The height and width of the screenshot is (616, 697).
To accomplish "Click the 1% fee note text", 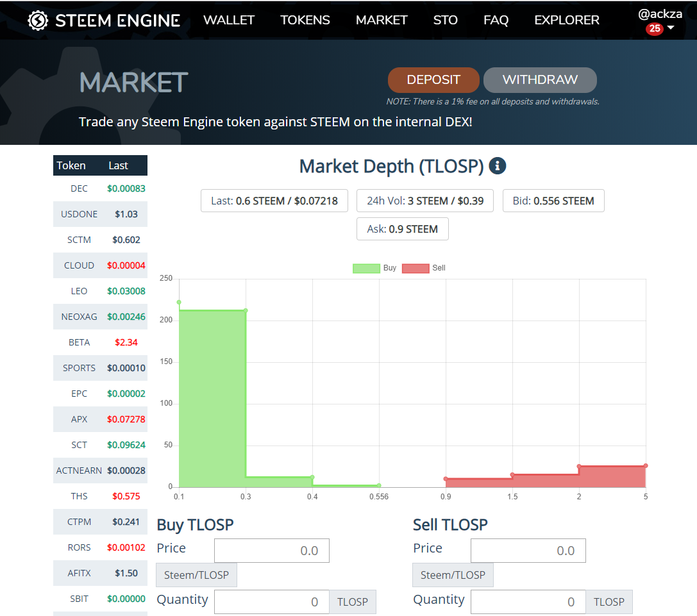I will 493,102.
